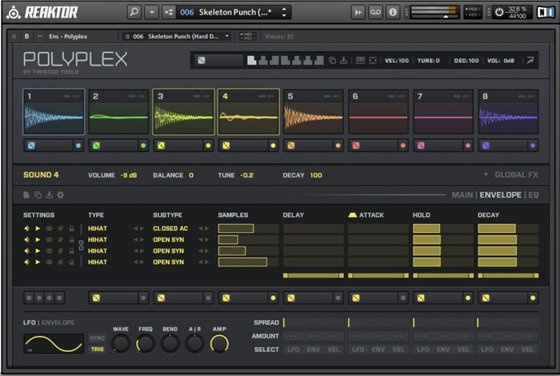Switch to the ENVELOPE tab
The height and width of the screenshot is (376, 560).
click(x=500, y=195)
